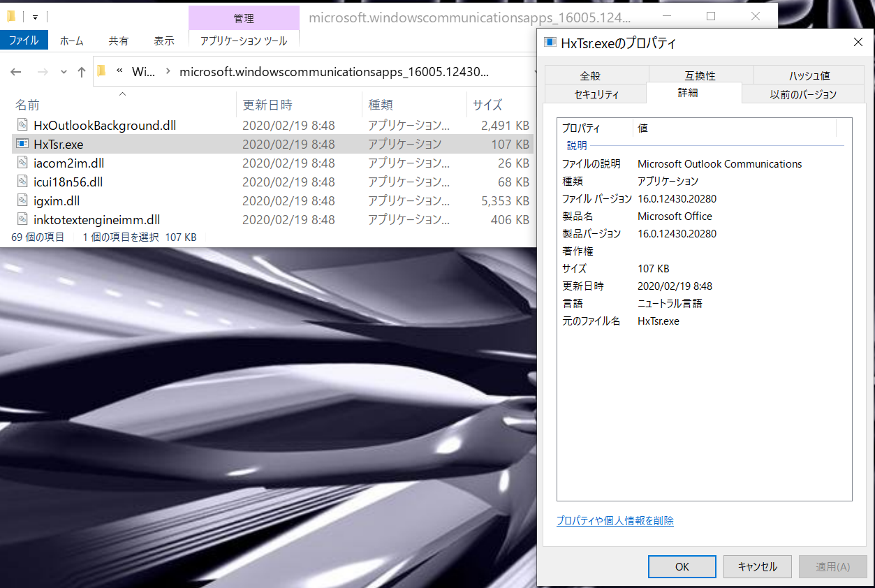
Task: Open quick access toolbar customize dropdown
Action: (x=35, y=17)
